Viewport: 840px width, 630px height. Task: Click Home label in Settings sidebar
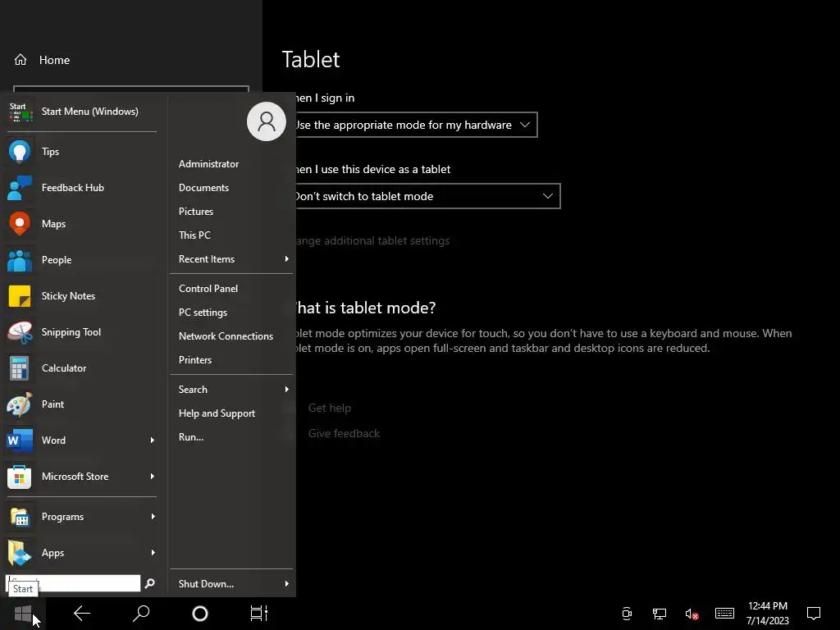55,60
